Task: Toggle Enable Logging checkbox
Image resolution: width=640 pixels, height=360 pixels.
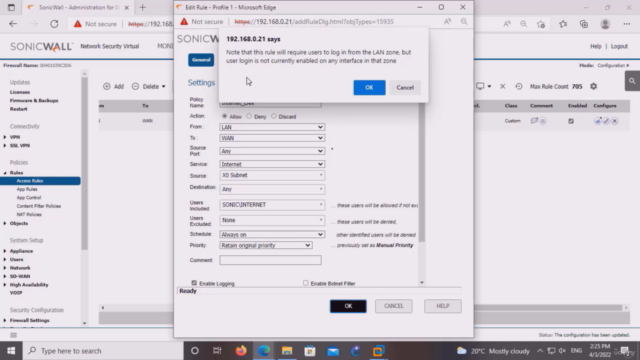Action: tap(194, 283)
